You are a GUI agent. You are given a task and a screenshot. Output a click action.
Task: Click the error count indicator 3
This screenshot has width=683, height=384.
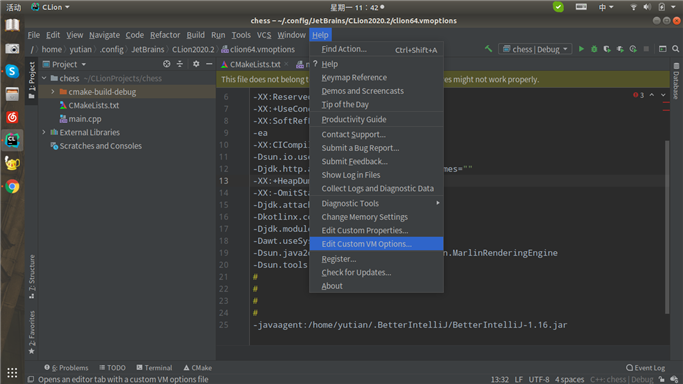(639, 95)
